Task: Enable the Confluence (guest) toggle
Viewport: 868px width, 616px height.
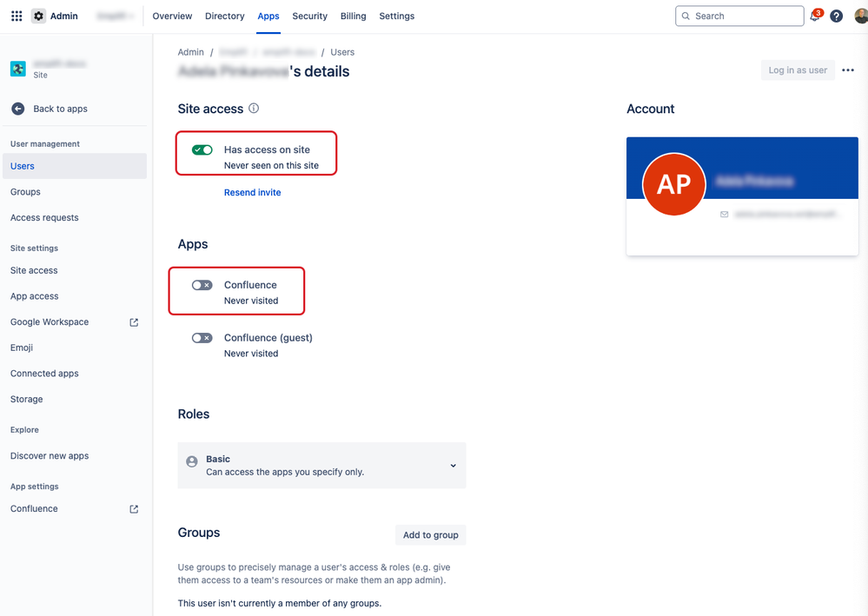Action: tap(202, 338)
